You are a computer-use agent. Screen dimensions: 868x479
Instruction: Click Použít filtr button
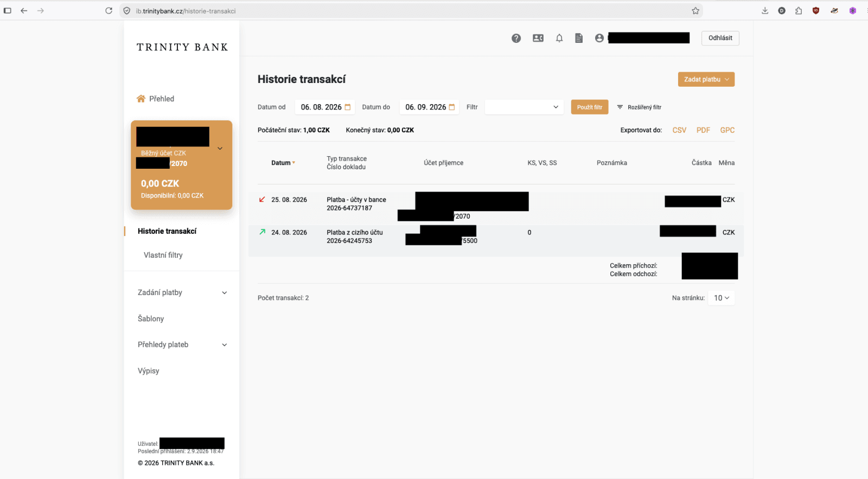[590, 107]
